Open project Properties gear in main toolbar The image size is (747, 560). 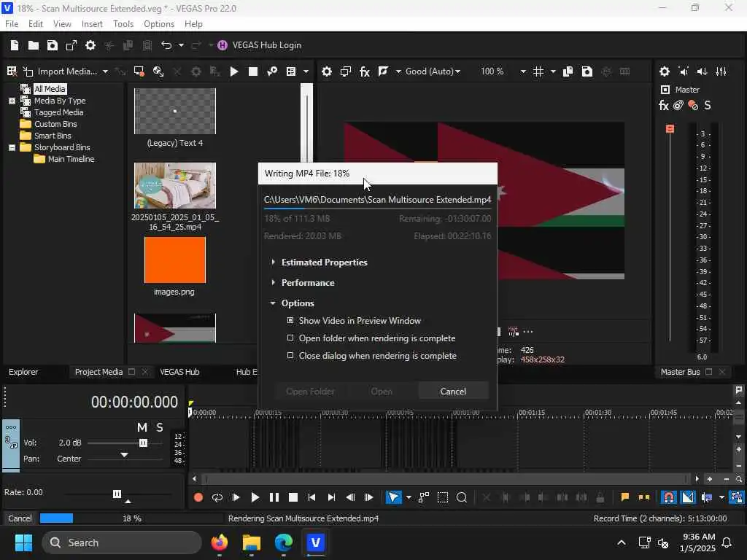pyautogui.click(x=90, y=45)
